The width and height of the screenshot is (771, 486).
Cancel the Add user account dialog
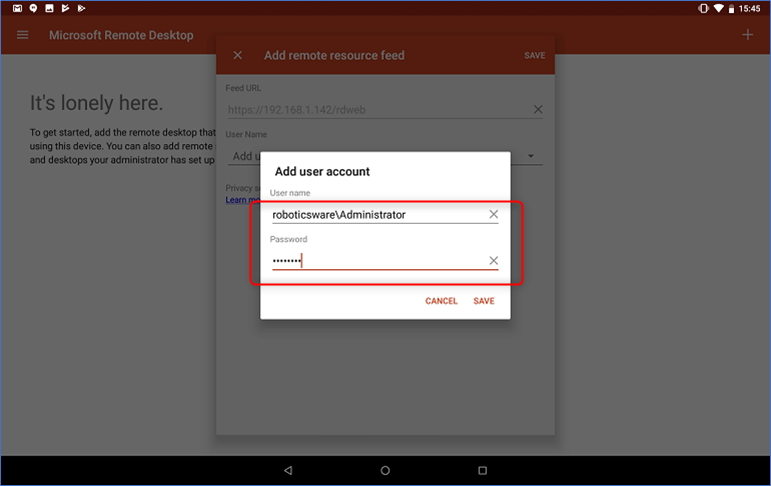(441, 301)
